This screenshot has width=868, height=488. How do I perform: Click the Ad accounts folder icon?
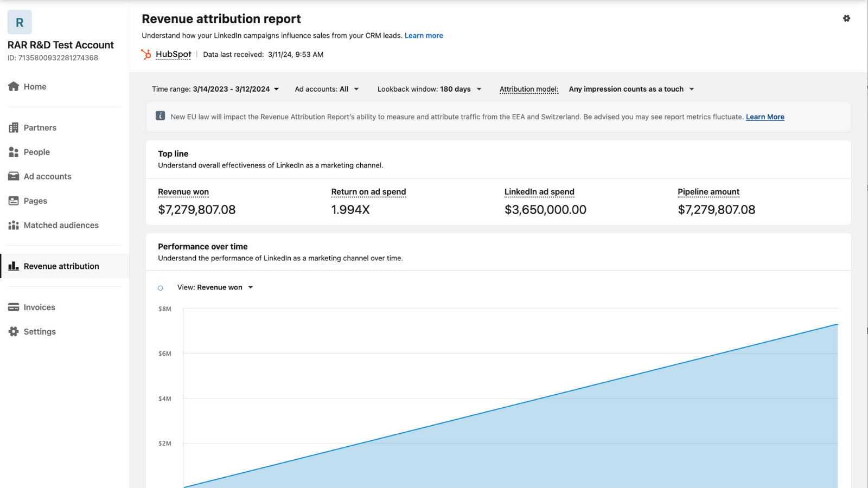[14, 177]
